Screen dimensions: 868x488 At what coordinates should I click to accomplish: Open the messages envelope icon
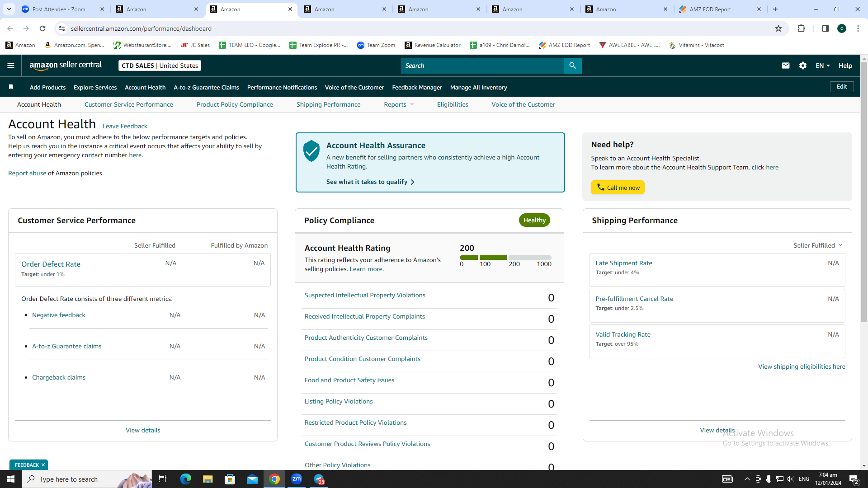(786, 66)
